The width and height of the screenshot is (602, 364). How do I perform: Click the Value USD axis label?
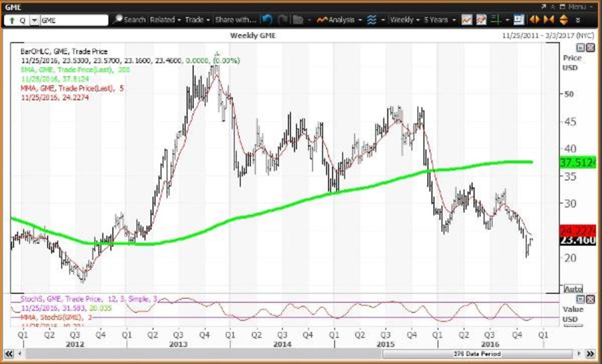[x=572, y=314]
